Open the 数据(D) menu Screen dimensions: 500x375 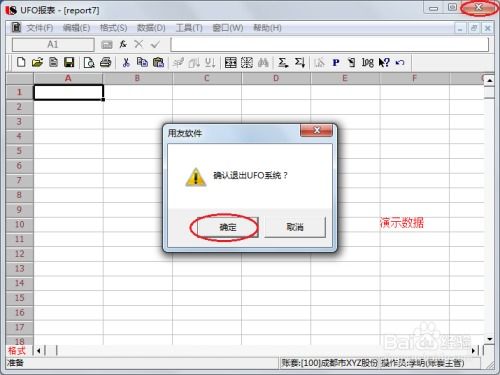click(151, 28)
